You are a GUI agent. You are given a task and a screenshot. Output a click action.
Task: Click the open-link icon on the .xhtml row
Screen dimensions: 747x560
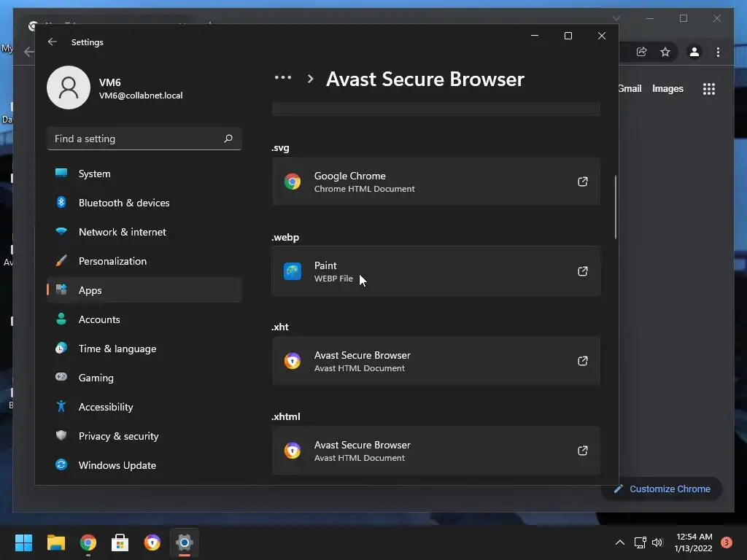pos(583,450)
